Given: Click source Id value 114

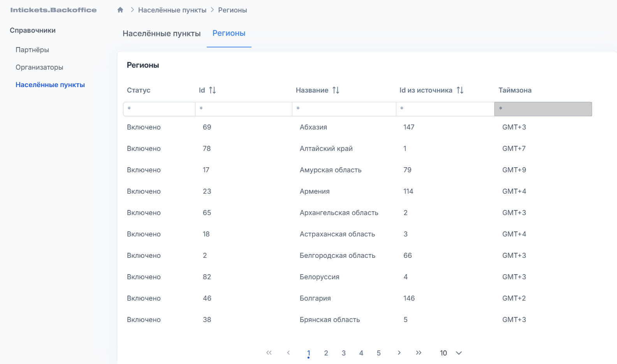Looking at the screenshot, I should (x=408, y=191).
